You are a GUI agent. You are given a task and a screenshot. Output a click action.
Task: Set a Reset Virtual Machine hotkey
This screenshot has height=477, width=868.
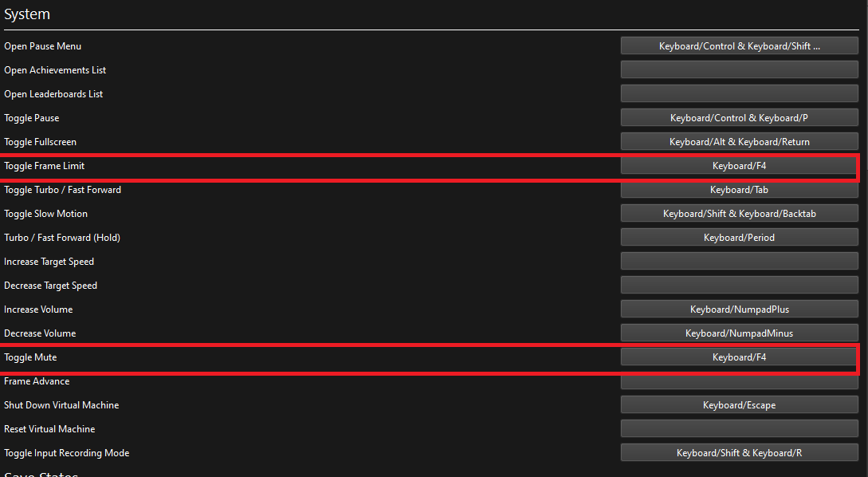coord(739,428)
